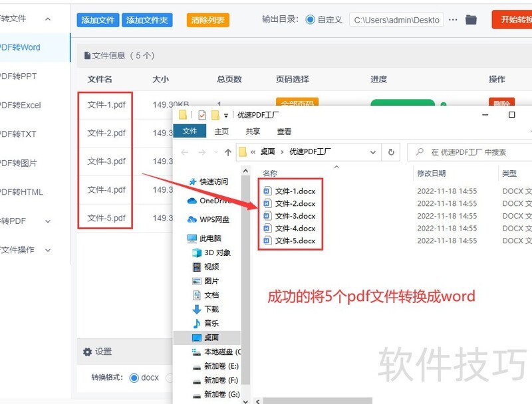The image size is (532, 404).
Task: Open the recent locations dropdown in Explorer
Action: tap(215, 152)
